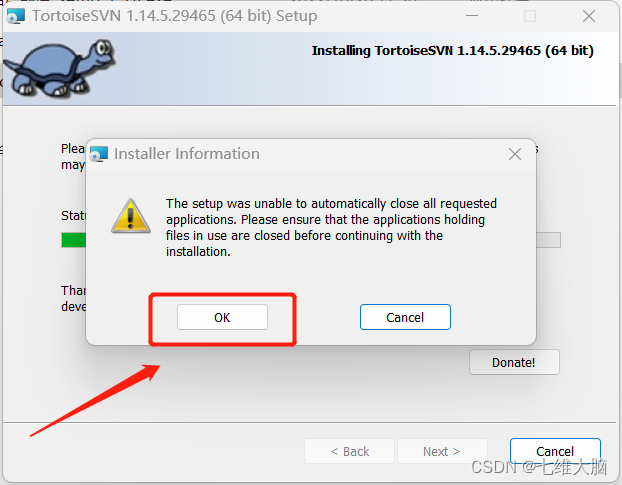
Task: Click the disabled Next button
Action: (442, 451)
